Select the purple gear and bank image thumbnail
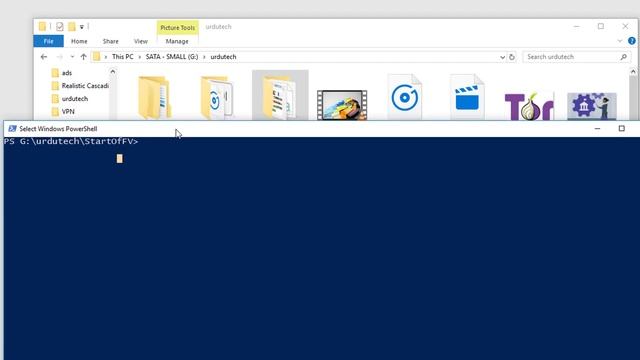Image resolution: width=640 pixels, height=360 pixels. [x=592, y=106]
